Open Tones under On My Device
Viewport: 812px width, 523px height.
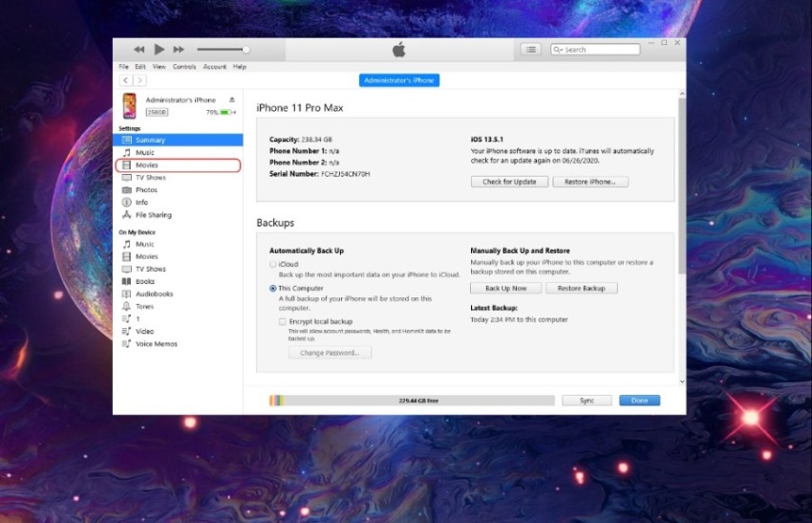coord(178,306)
